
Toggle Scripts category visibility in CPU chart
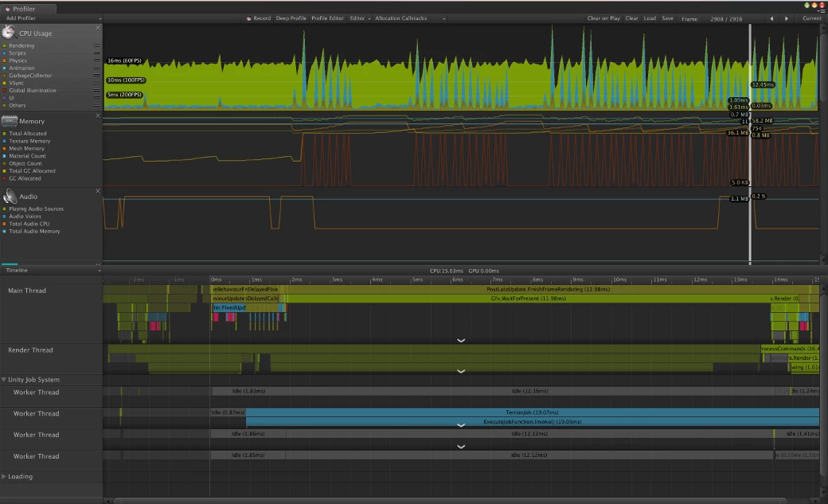click(4, 53)
